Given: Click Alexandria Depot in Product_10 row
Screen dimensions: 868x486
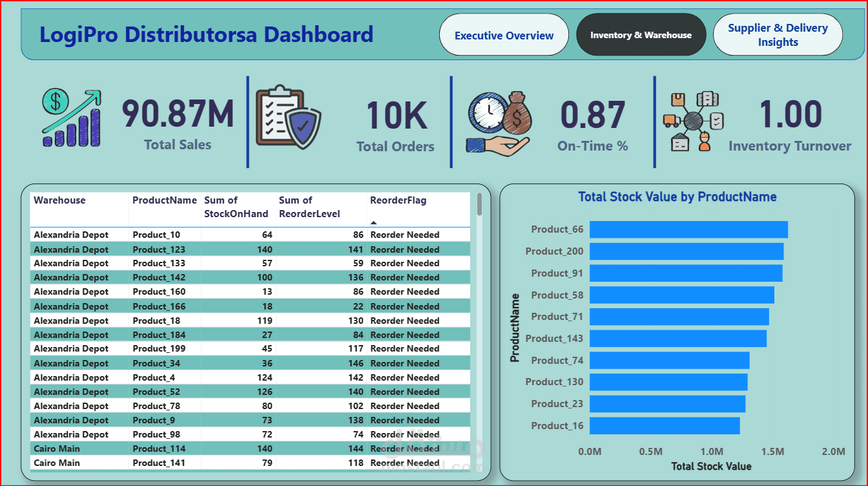Looking at the screenshot, I should click(71, 235).
